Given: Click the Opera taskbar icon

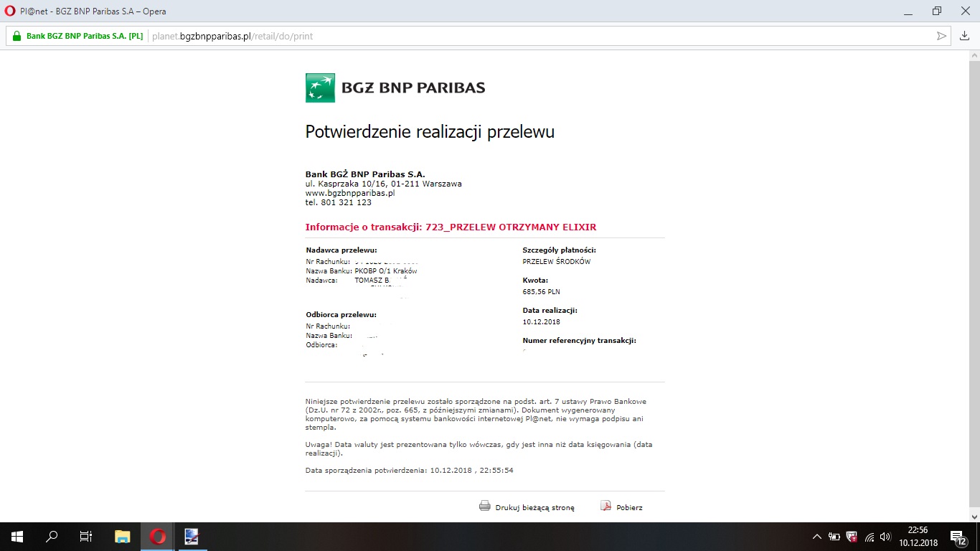Looking at the screenshot, I should pos(158,537).
